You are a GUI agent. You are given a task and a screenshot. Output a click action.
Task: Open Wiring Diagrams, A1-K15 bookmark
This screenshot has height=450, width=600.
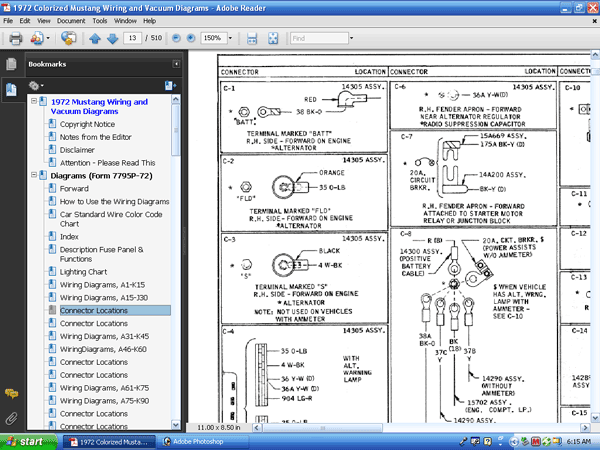pyautogui.click(x=103, y=285)
